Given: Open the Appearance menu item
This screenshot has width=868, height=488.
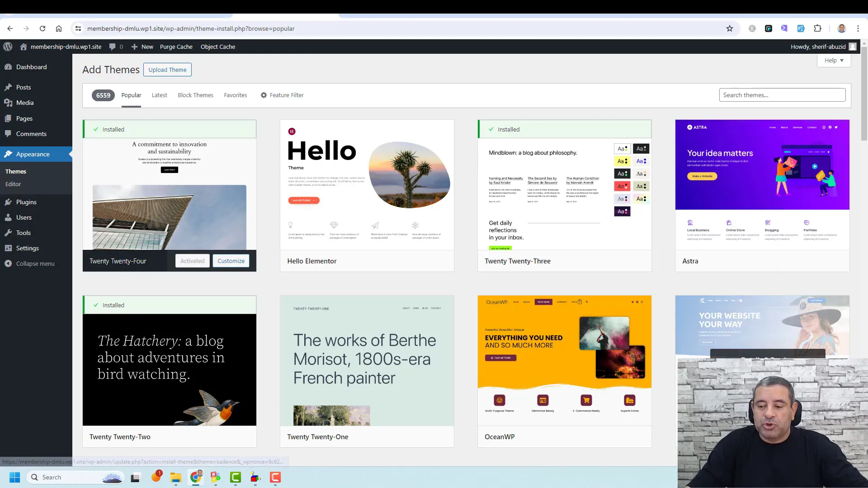Looking at the screenshot, I should (x=36, y=154).
